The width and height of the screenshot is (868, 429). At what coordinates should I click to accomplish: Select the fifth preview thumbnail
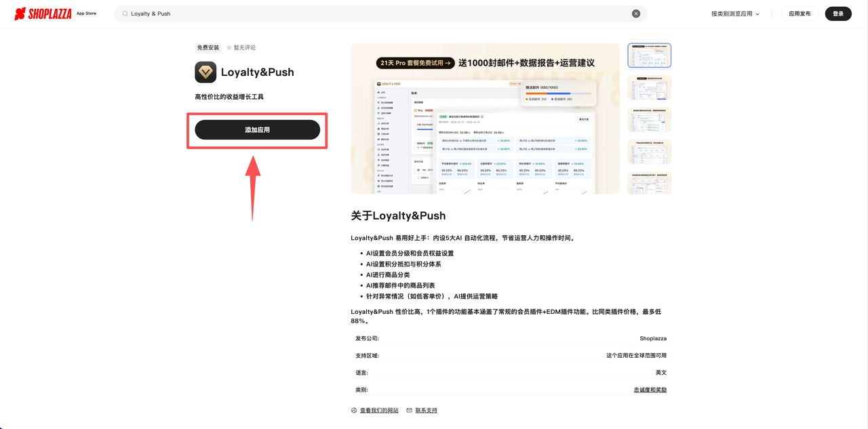(649, 183)
